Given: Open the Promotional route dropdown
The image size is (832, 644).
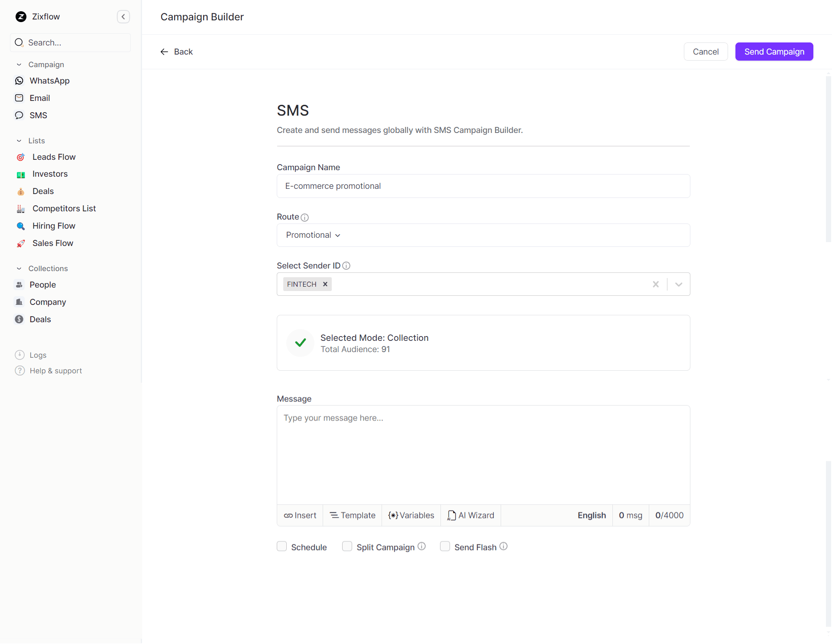Looking at the screenshot, I should 313,235.
